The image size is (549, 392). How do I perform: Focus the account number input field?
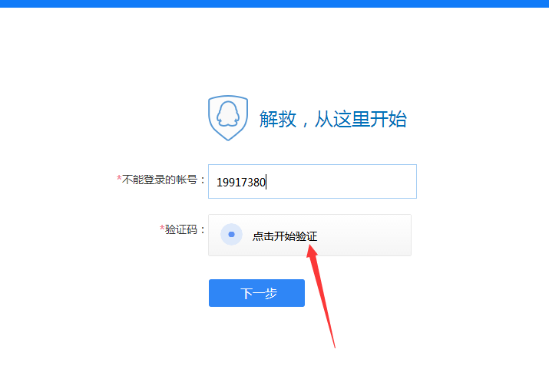pyautogui.click(x=313, y=182)
